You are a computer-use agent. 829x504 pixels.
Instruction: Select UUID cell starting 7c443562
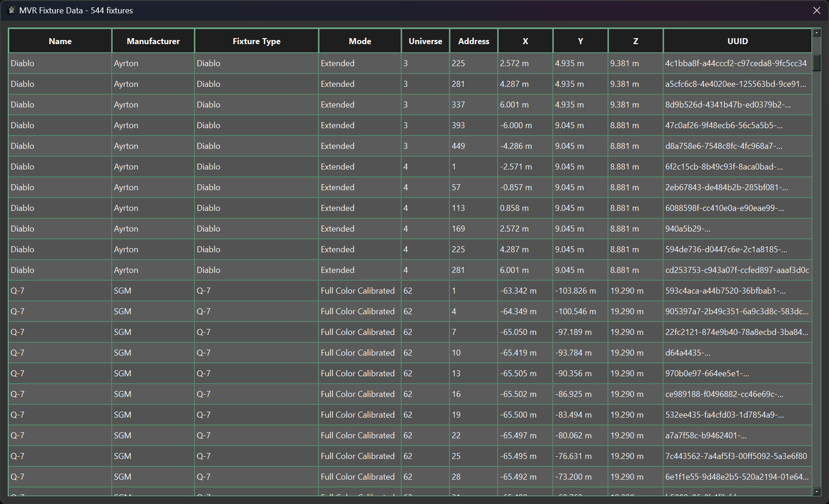(x=738, y=456)
